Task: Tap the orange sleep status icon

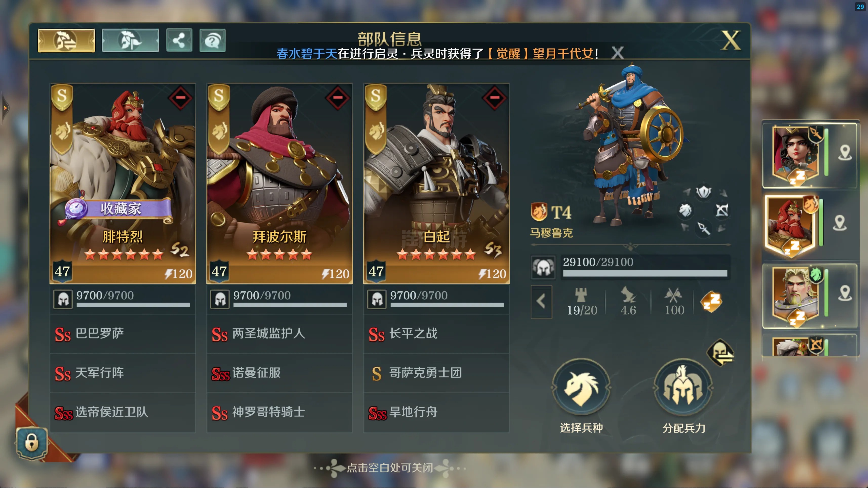Action: (x=711, y=302)
